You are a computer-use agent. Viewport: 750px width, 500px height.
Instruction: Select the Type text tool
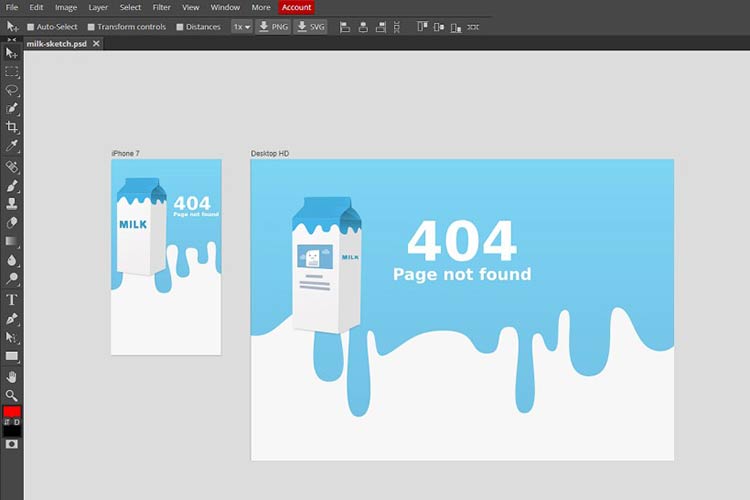coord(12,299)
